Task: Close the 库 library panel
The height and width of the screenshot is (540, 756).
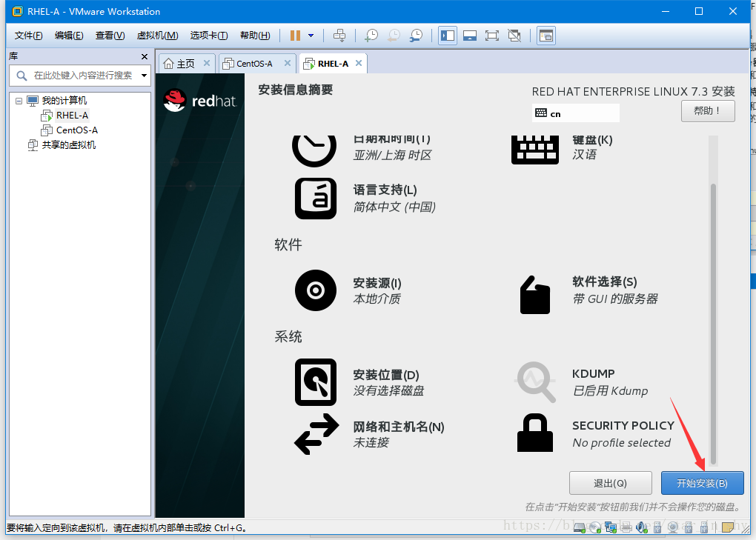Action: tap(145, 57)
